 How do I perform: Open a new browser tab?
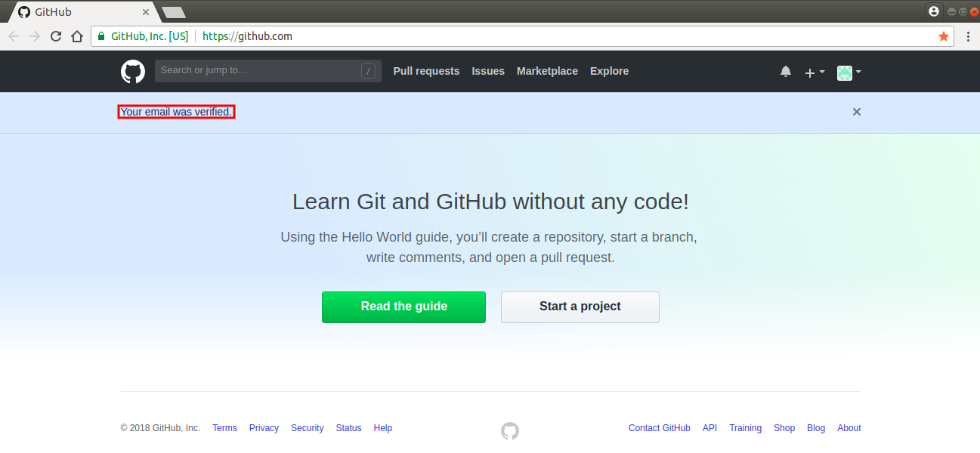(174, 12)
